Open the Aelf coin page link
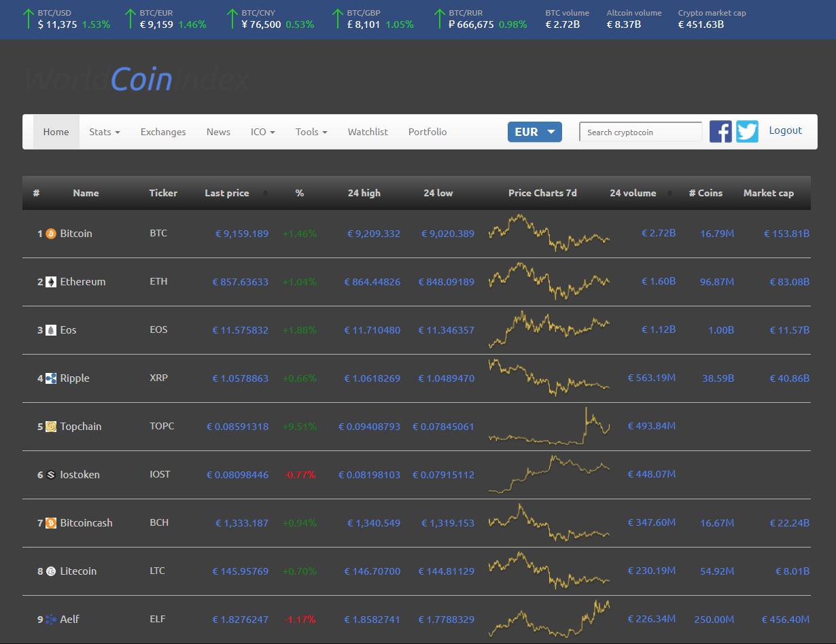The image size is (836, 644). coord(69,620)
